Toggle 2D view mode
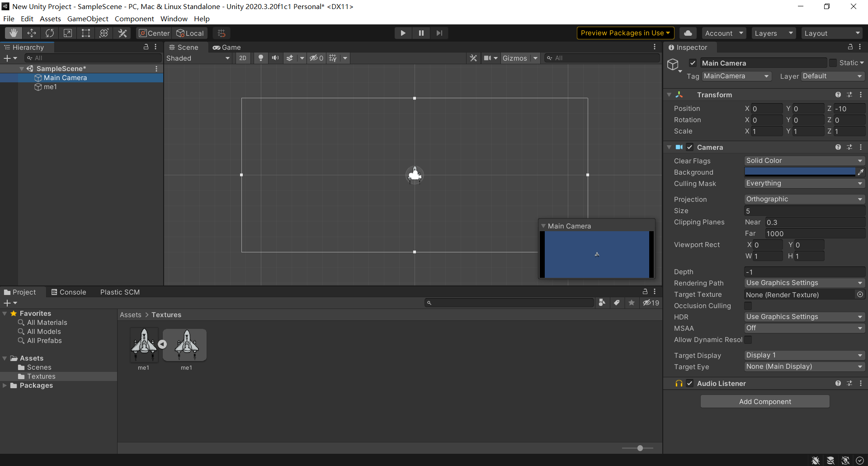The image size is (868, 466). coord(243,58)
